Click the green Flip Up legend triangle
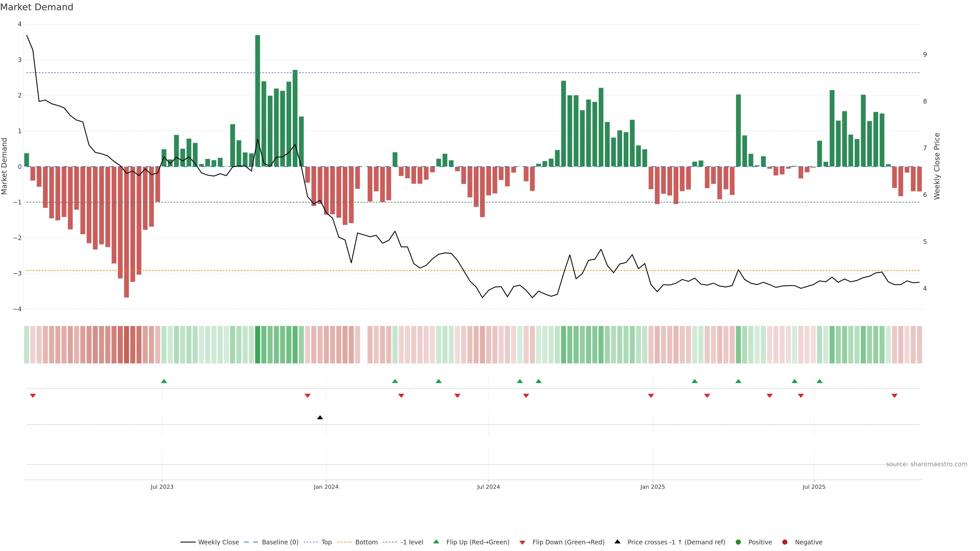980x551 pixels. point(436,542)
